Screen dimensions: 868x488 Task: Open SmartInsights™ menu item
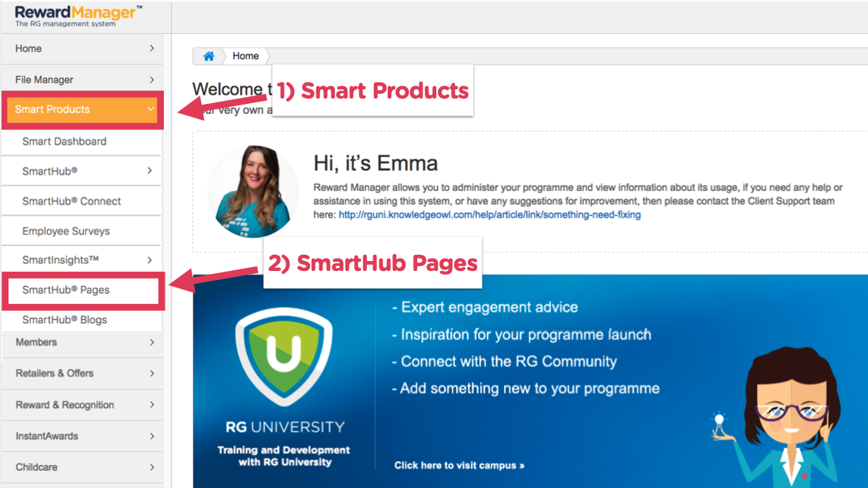tap(82, 260)
